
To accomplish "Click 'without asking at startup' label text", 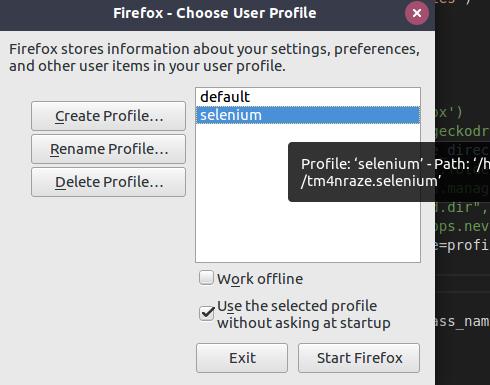I will pos(304,323).
